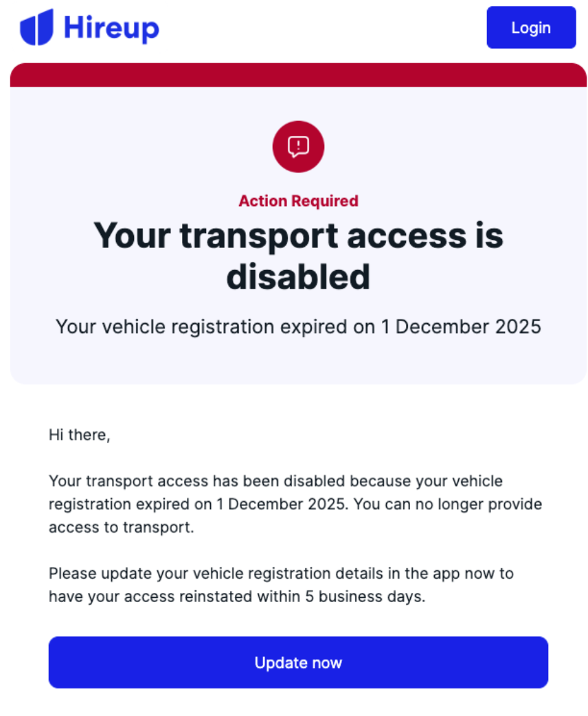The image size is (588, 716).
Task: Click the "Your transport access is" headline line
Action: pos(298,236)
